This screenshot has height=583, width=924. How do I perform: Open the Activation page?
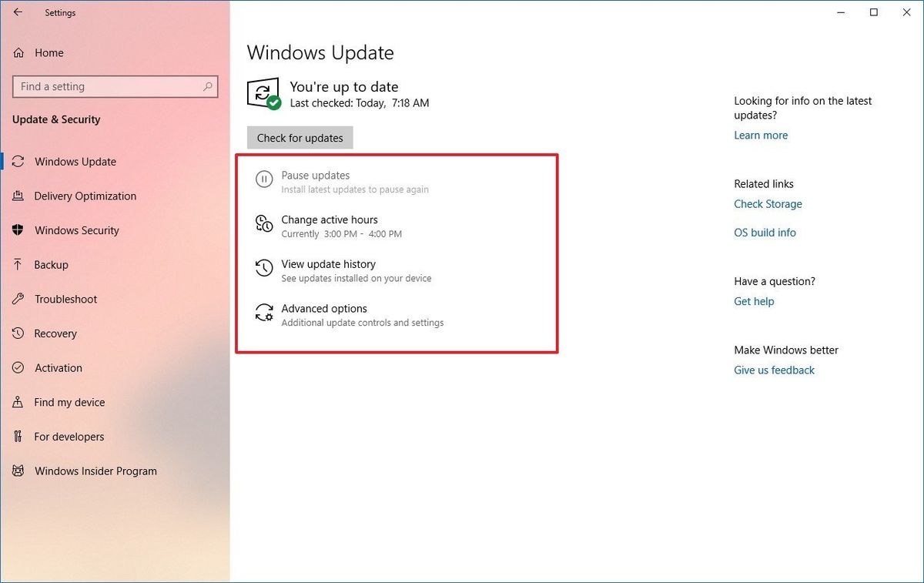(57, 368)
